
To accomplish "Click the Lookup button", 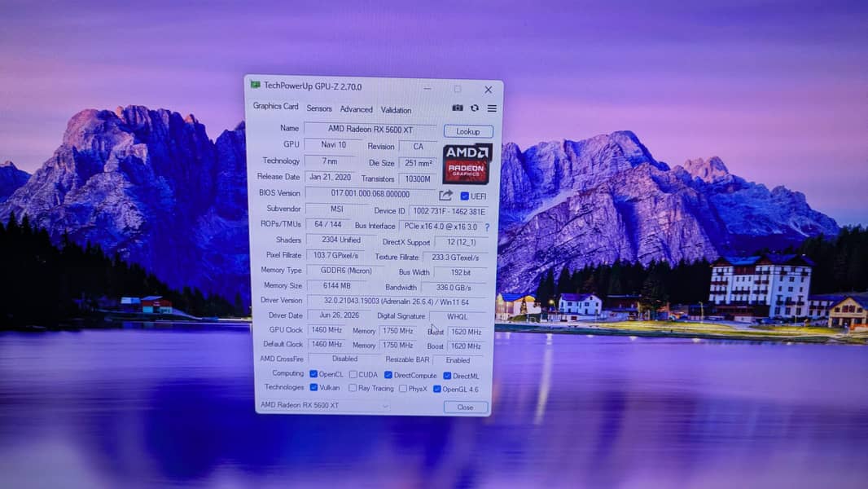I will coord(467,131).
